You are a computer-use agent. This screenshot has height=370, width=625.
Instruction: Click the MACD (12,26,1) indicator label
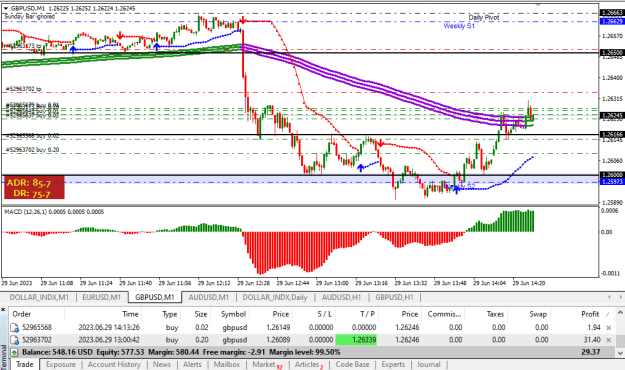point(54,212)
